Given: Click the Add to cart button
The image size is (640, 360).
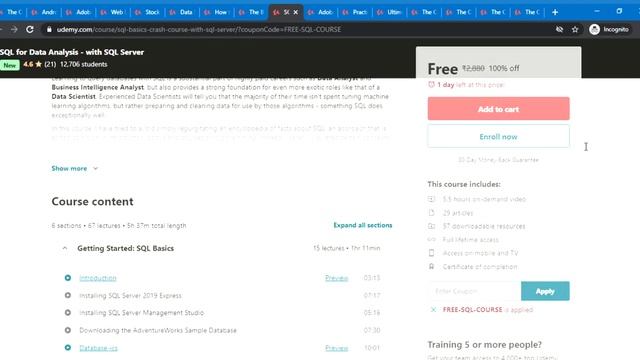Looking at the screenshot, I should click(x=498, y=109).
